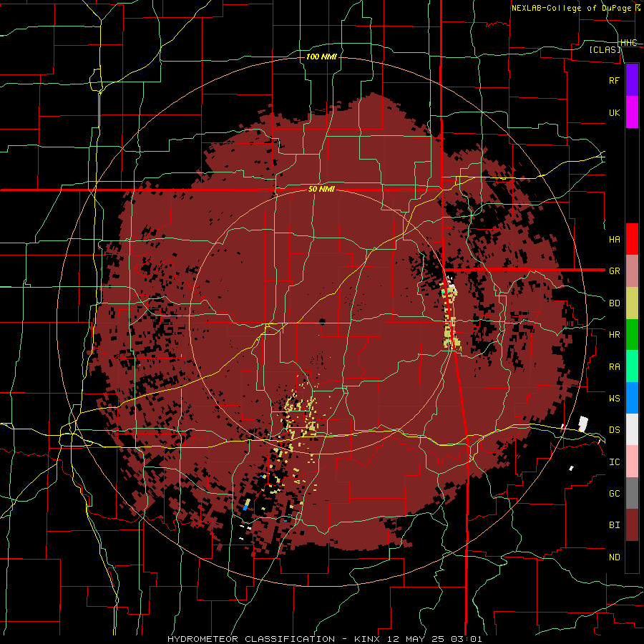Image resolution: width=644 pixels, height=644 pixels.
Task: Click the 100 NMI range ring label
Action: [321, 57]
